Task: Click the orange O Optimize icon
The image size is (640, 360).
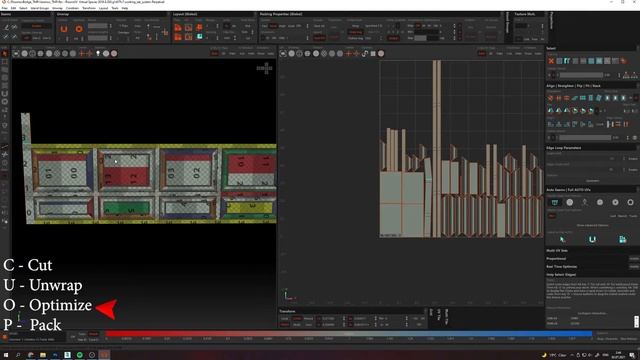Action: (79, 29)
